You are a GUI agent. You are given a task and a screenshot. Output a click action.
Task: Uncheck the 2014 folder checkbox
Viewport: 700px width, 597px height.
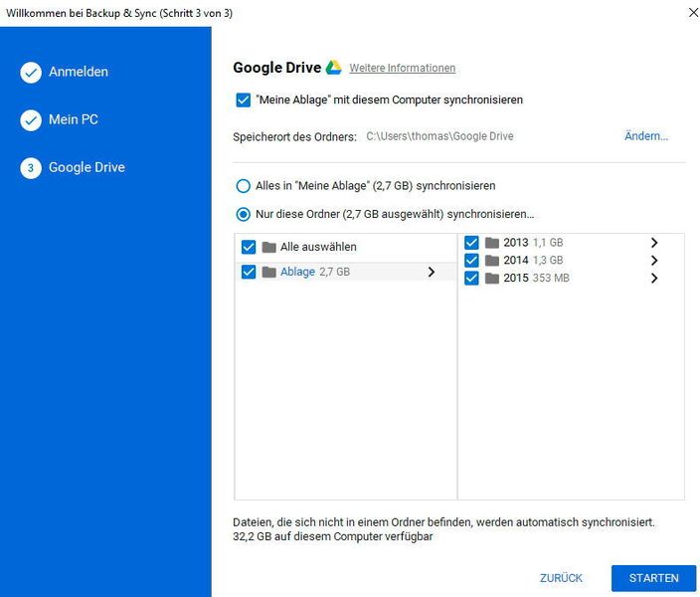click(x=471, y=261)
